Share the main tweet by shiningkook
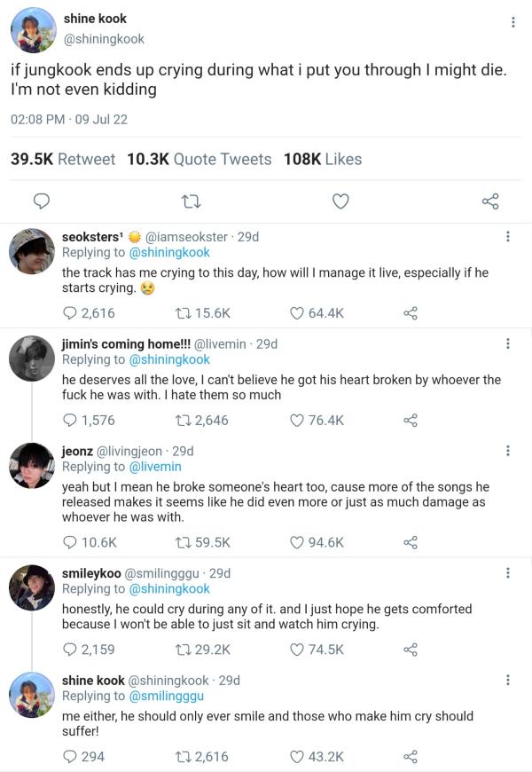532x772 pixels. [x=490, y=201]
